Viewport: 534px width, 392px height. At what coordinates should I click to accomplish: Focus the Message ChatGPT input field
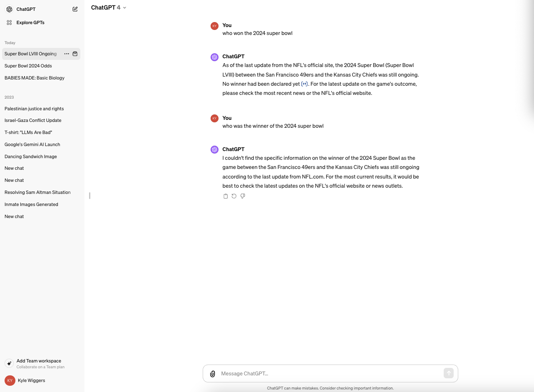(329, 374)
